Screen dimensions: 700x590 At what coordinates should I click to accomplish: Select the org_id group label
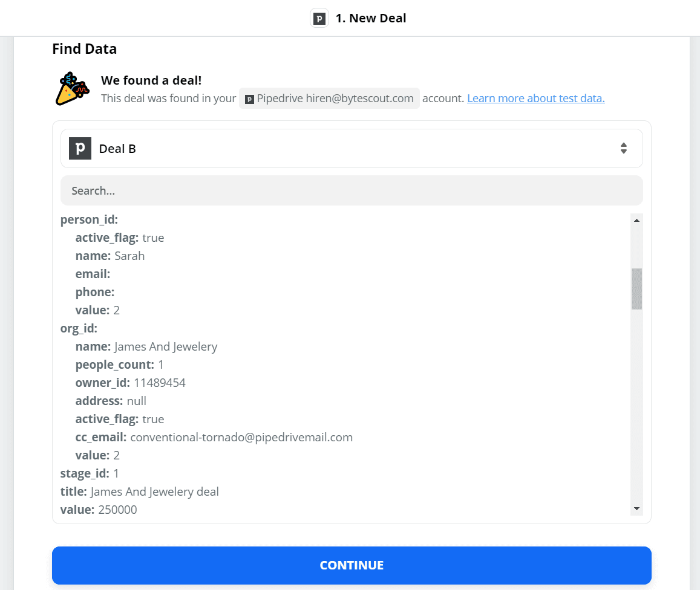point(79,328)
